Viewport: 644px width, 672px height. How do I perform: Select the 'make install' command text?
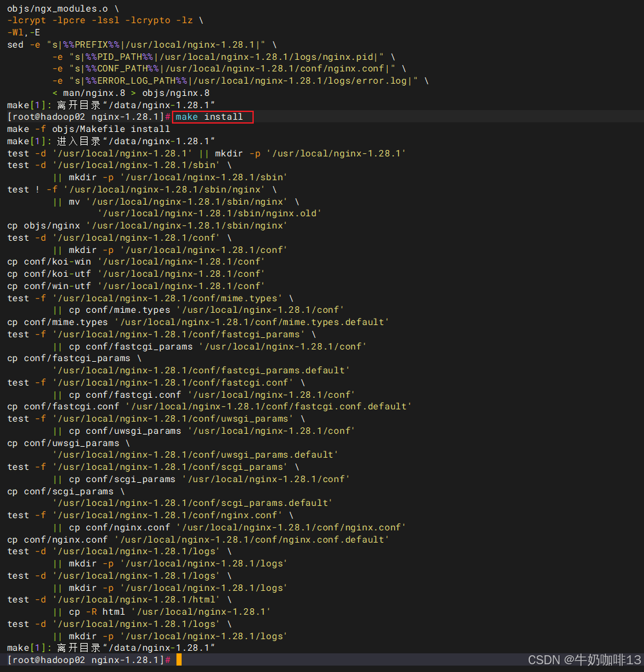(209, 117)
